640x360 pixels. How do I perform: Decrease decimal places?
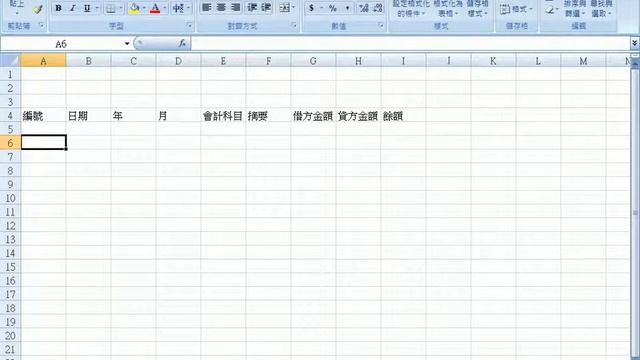click(x=378, y=8)
